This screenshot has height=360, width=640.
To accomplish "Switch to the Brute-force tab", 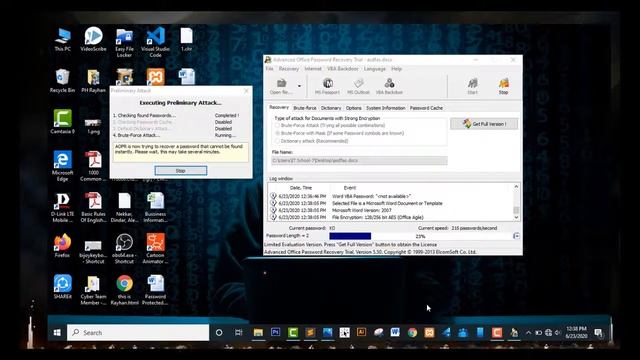I will (x=305, y=108).
